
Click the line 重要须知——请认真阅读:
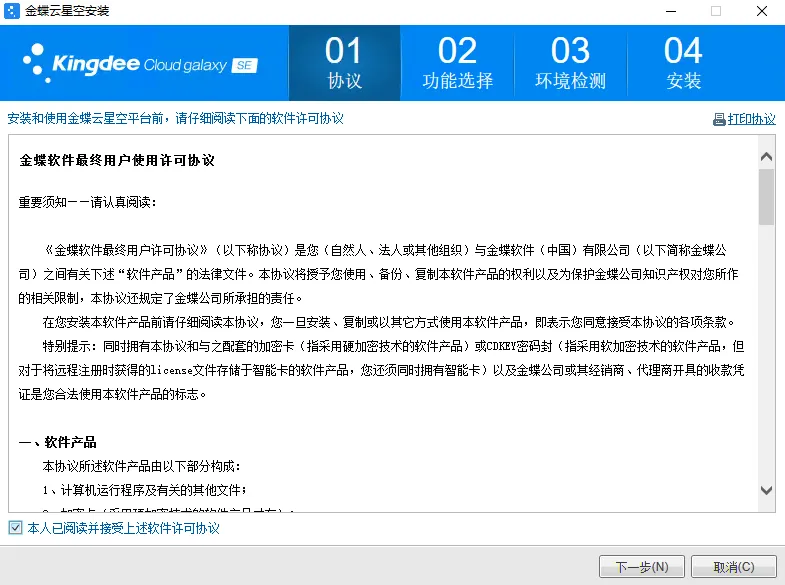pos(88,202)
